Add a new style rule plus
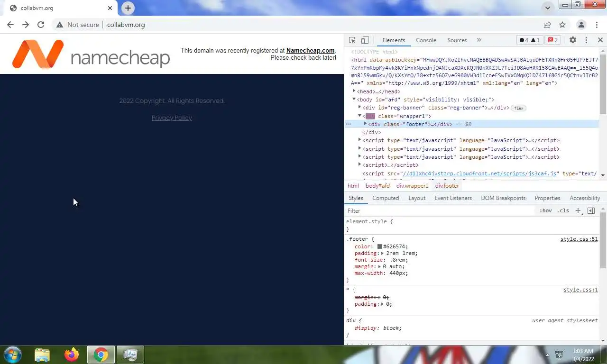The width and height of the screenshot is (607, 364). click(578, 211)
